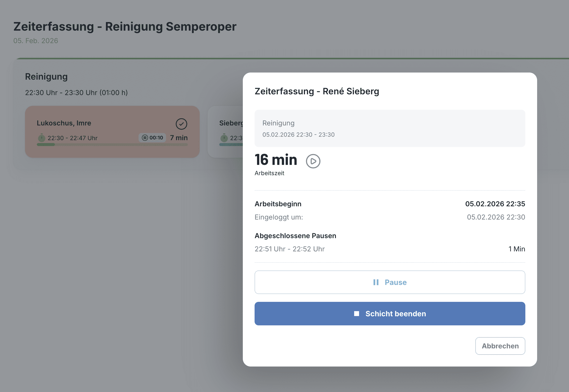Click the pause bars icon in Pause button

[376, 282]
